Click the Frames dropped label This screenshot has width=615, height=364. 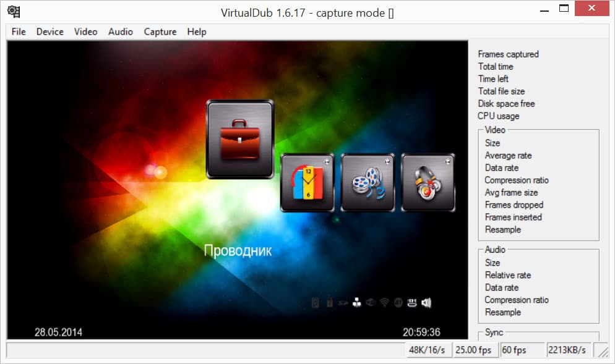pos(514,205)
